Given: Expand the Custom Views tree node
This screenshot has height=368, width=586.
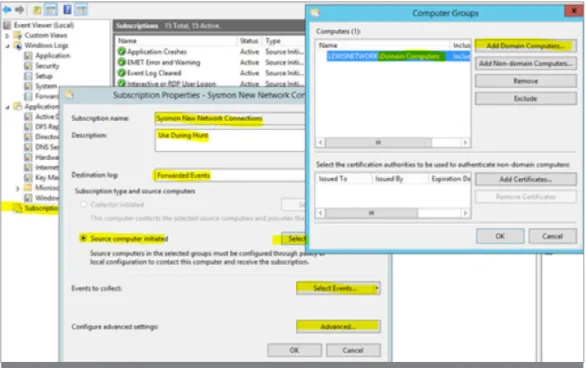Looking at the screenshot, I should 7,36.
